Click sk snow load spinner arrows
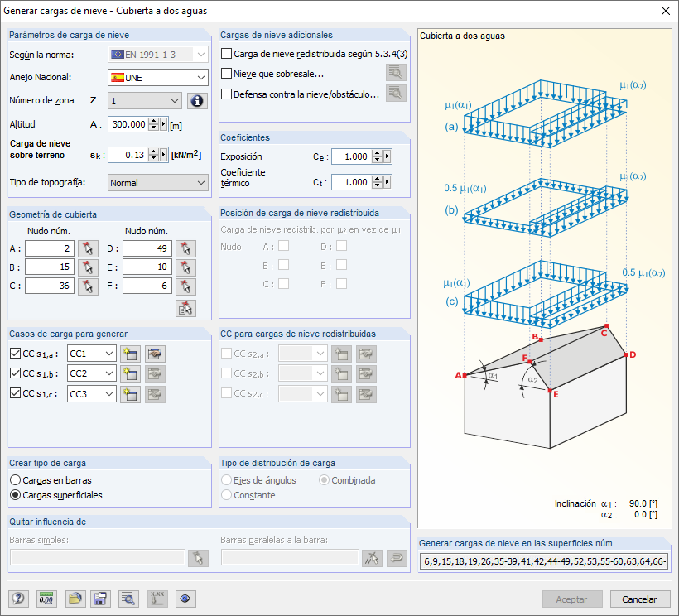 pos(153,155)
